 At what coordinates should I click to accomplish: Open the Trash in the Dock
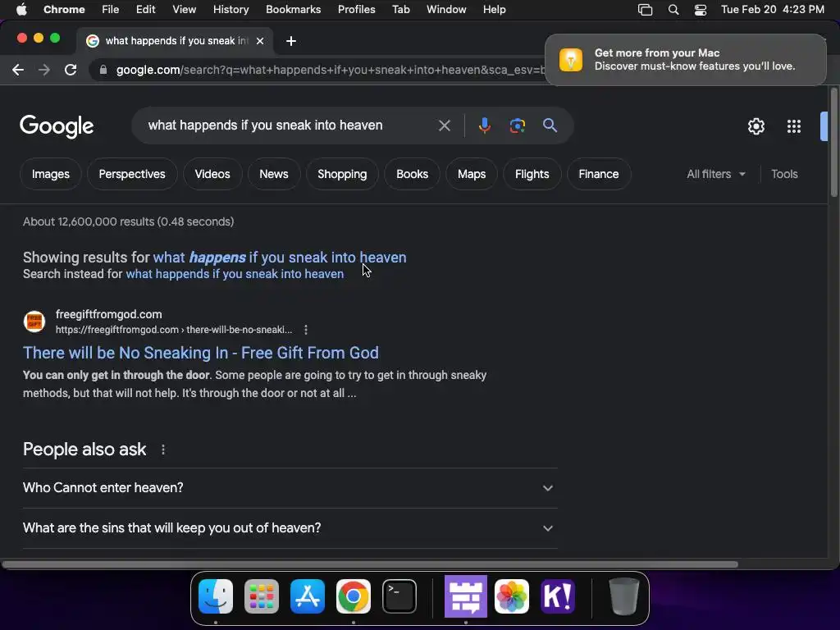point(623,596)
